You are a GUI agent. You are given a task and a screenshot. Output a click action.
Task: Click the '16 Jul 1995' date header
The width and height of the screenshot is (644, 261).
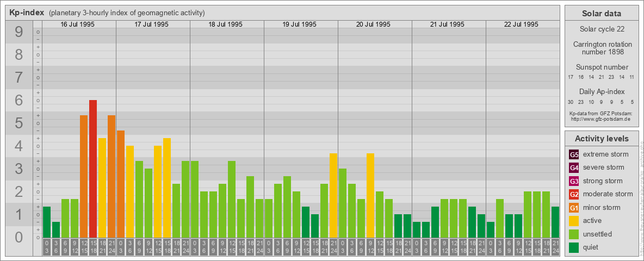coord(78,24)
